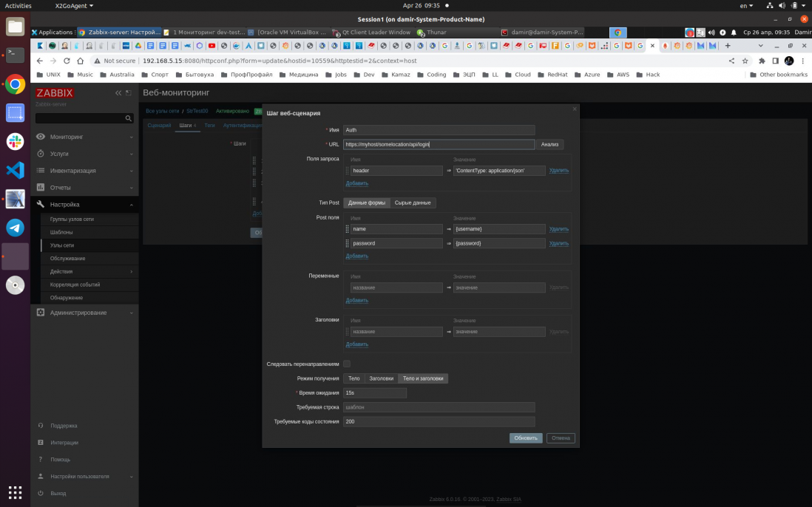Click the sidebar search magnifier icon
Image resolution: width=812 pixels, height=507 pixels.
[x=130, y=118]
